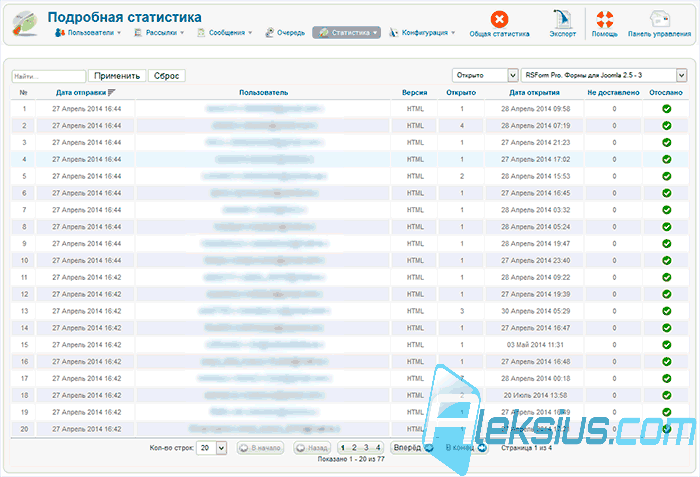
Task: Open Панель управления icon
Action: coord(659,19)
